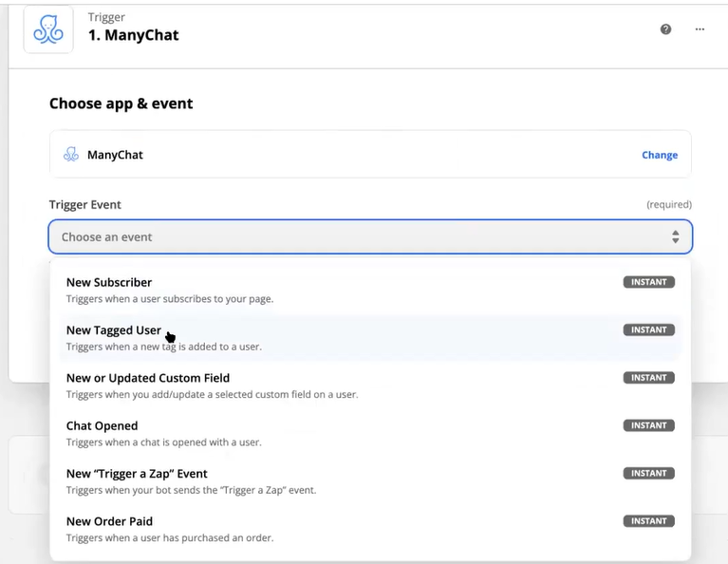The image size is (728, 564).
Task: Click INSTANT badge for Trigger a Zap
Action: coord(648,474)
